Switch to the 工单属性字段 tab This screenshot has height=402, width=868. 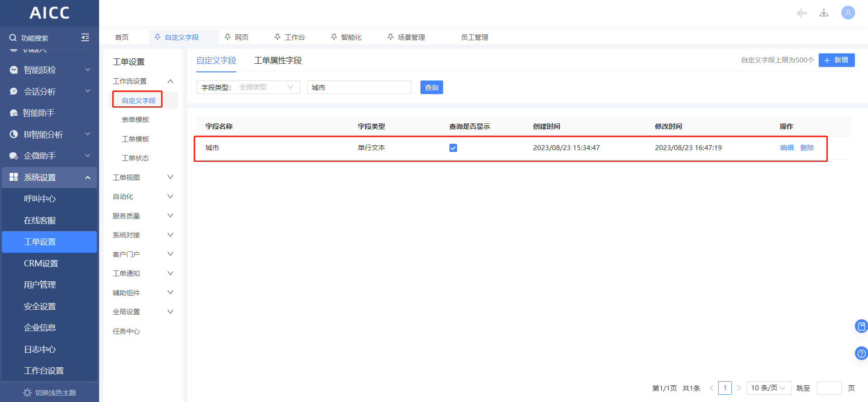(x=278, y=61)
